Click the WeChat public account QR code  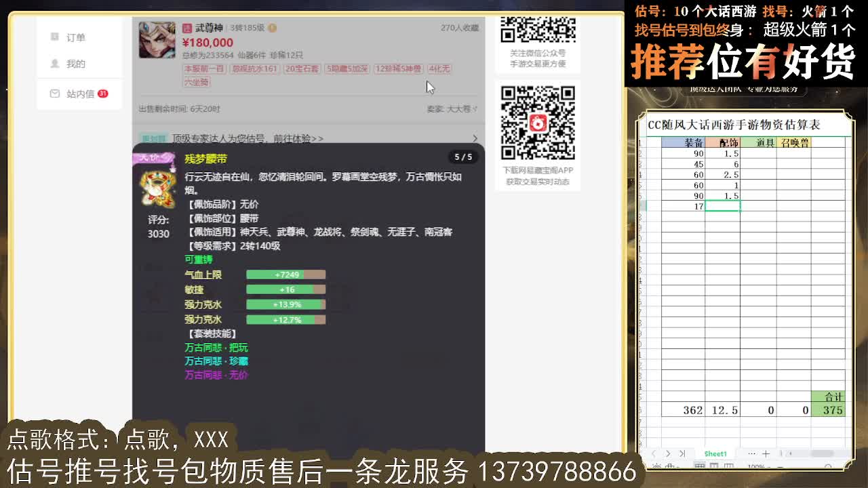(538, 30)
